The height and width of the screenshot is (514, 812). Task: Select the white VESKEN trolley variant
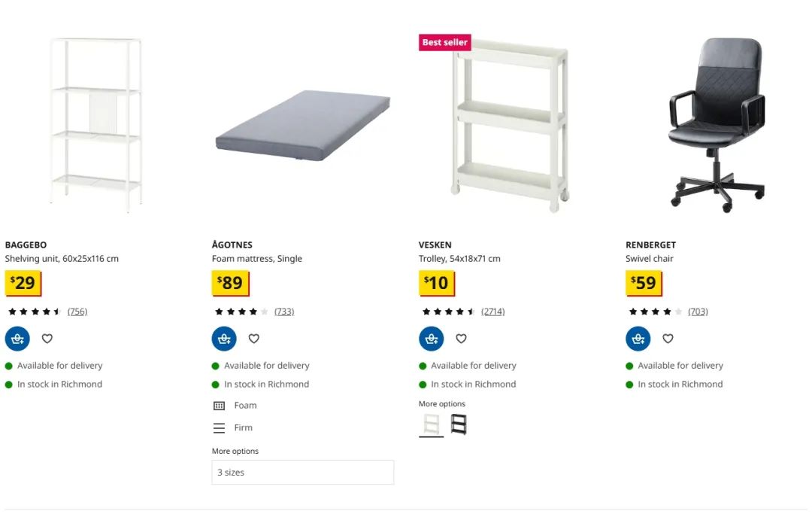(x=432, y=425)
